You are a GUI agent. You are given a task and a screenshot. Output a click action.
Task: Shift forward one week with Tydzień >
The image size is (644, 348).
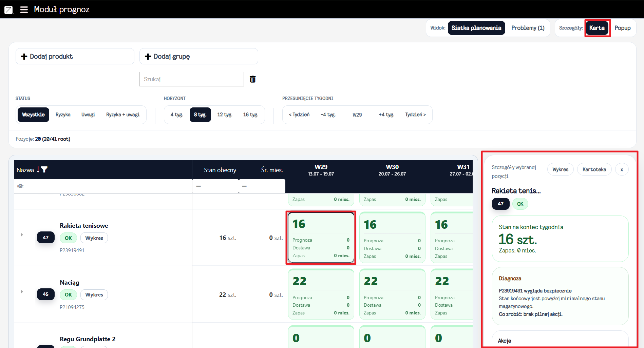415,115
